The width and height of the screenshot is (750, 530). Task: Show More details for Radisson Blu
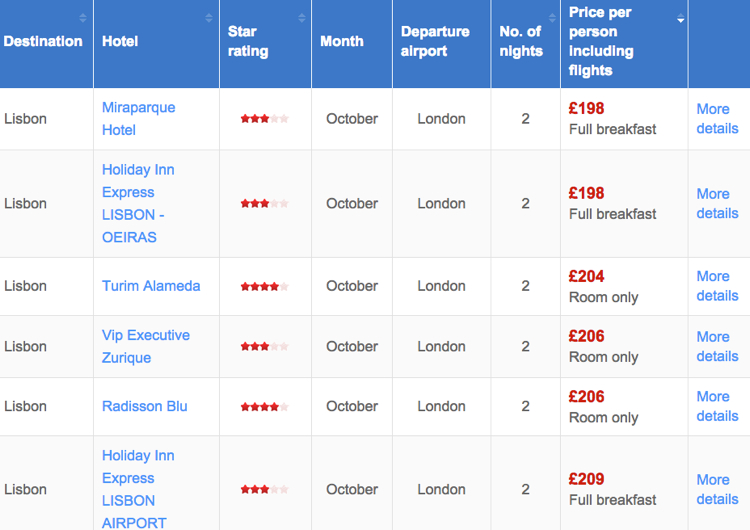click(x=717, y=406)
